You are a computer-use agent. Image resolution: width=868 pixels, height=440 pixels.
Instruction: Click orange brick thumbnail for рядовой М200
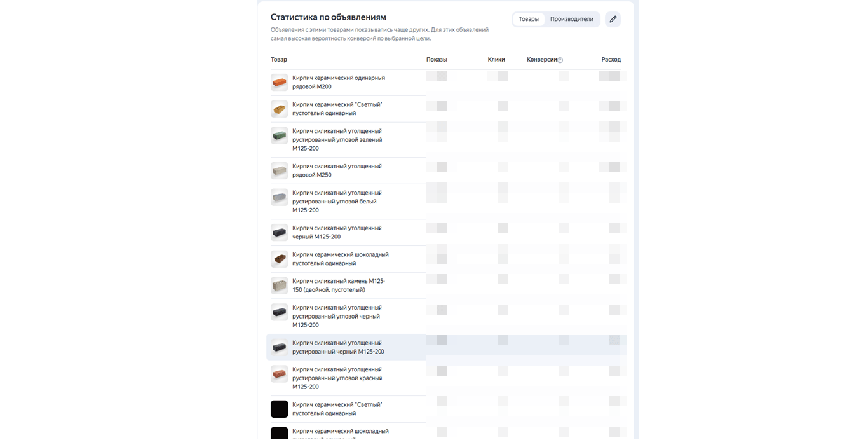279,83
